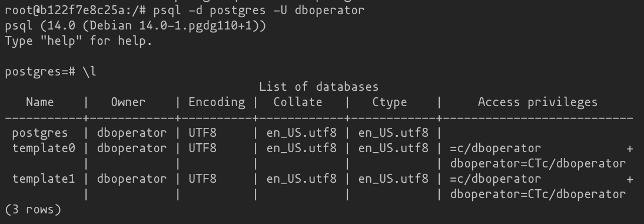Click dboperator owner in postgres row
The height and width of the screenshot is (224, 644).
132,133
